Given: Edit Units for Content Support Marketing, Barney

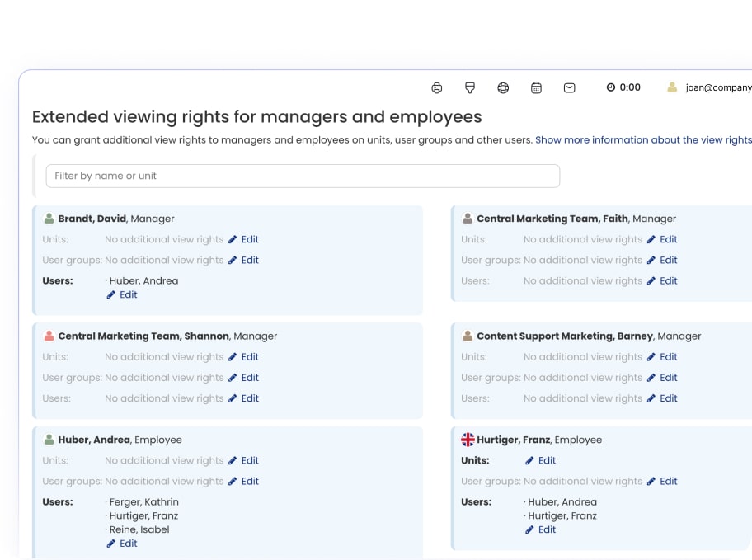Looking at the screenshot, I should [x=662, y=357].
